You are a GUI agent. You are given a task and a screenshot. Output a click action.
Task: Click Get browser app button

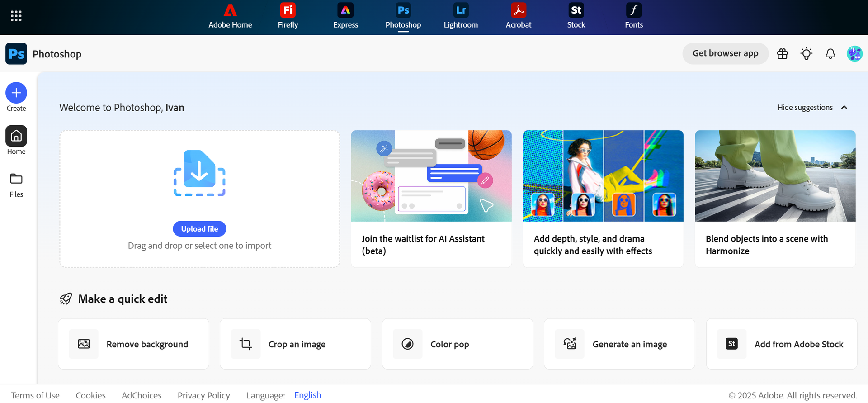pos(725,53)
